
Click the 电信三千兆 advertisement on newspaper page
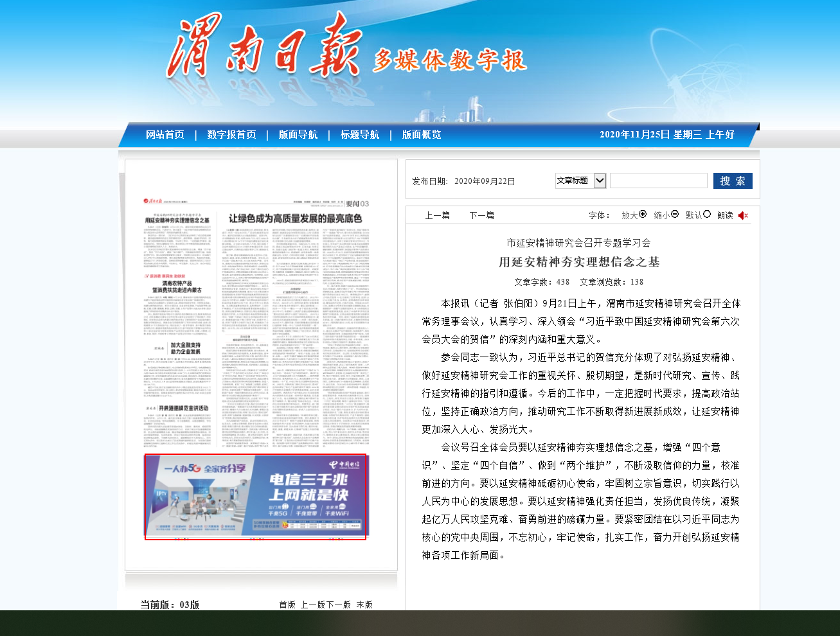coord(256,497)
